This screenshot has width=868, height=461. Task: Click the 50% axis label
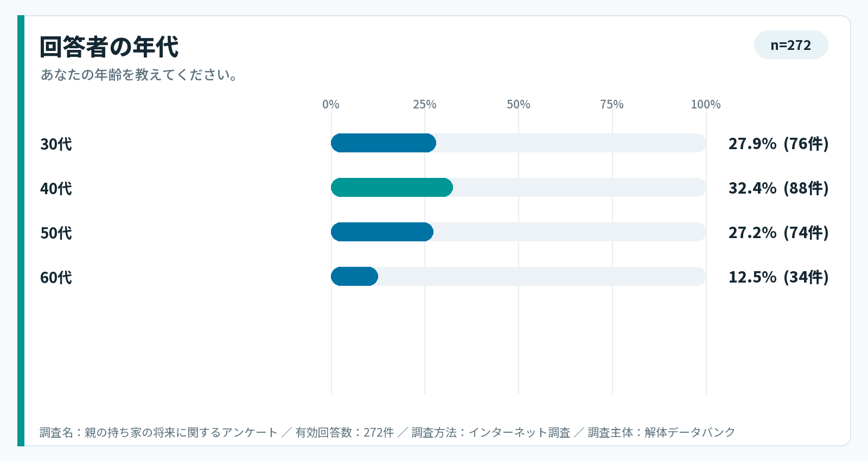(519, 104)
